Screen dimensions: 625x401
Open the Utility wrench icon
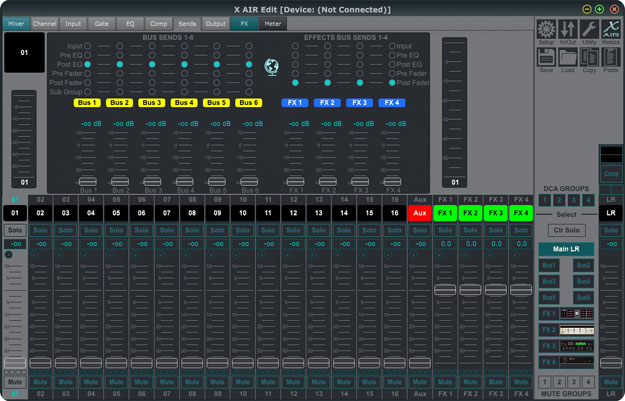coord(589,29)
